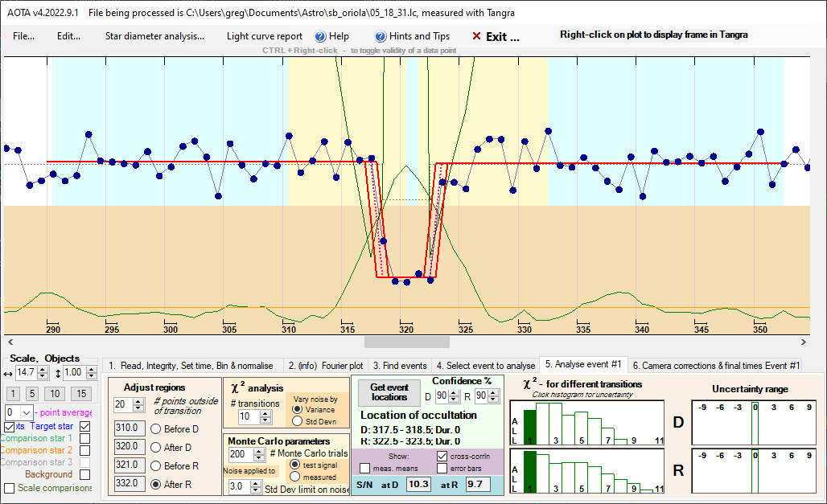Open the point average dropdown
The image size is (827, 504).
(26, 412)
